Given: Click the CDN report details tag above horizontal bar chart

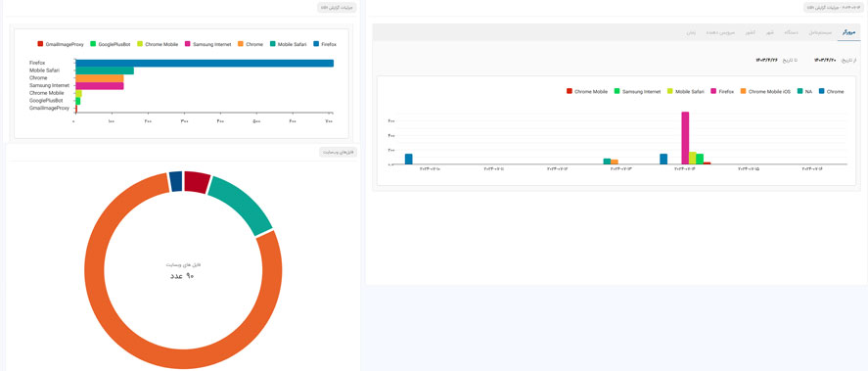Looking at the screenshot, I should coord(338,7).
